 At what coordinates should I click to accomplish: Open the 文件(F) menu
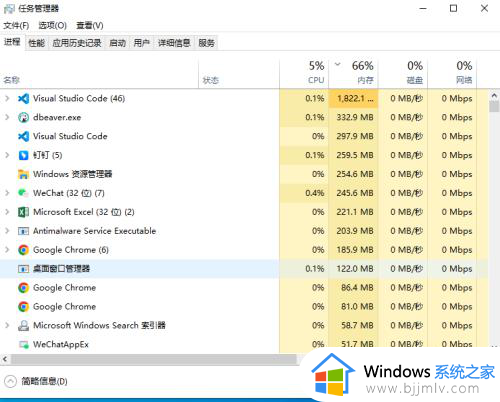pyautogui.click(x=16, y=25)
